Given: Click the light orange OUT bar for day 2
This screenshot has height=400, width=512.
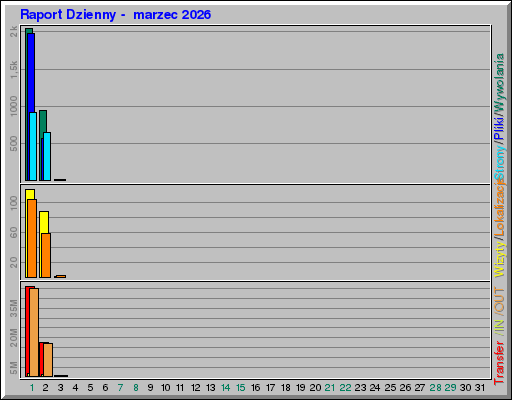Looking at the screenshot, I should [48, 360].
